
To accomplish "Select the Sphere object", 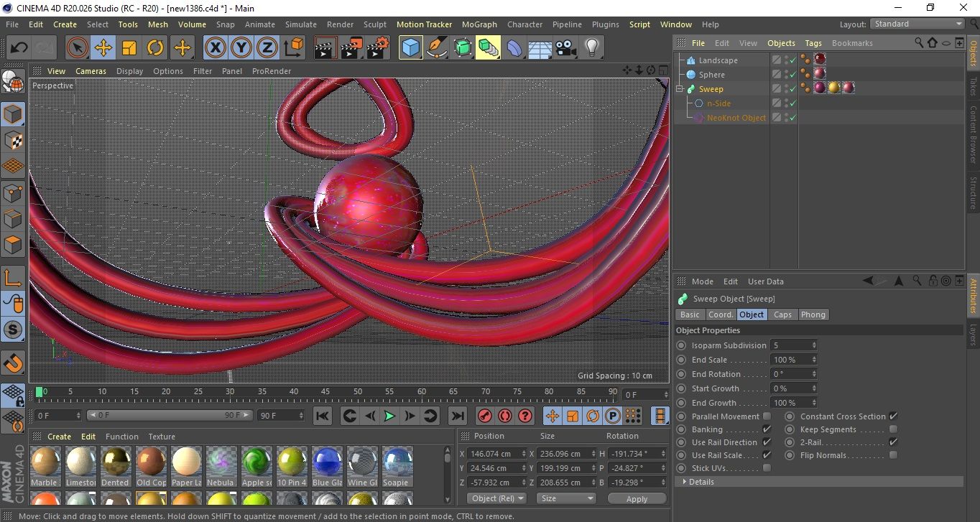I will [711, 75].
